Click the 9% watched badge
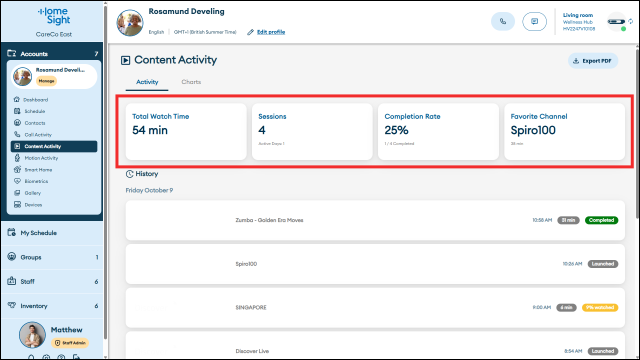 (600, 307)
